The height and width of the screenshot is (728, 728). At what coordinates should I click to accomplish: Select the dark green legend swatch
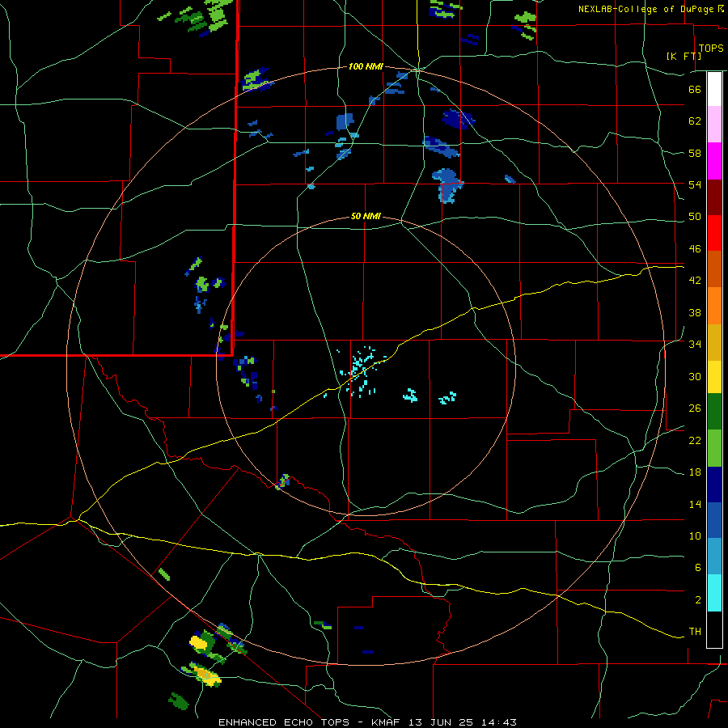point(714,412)
